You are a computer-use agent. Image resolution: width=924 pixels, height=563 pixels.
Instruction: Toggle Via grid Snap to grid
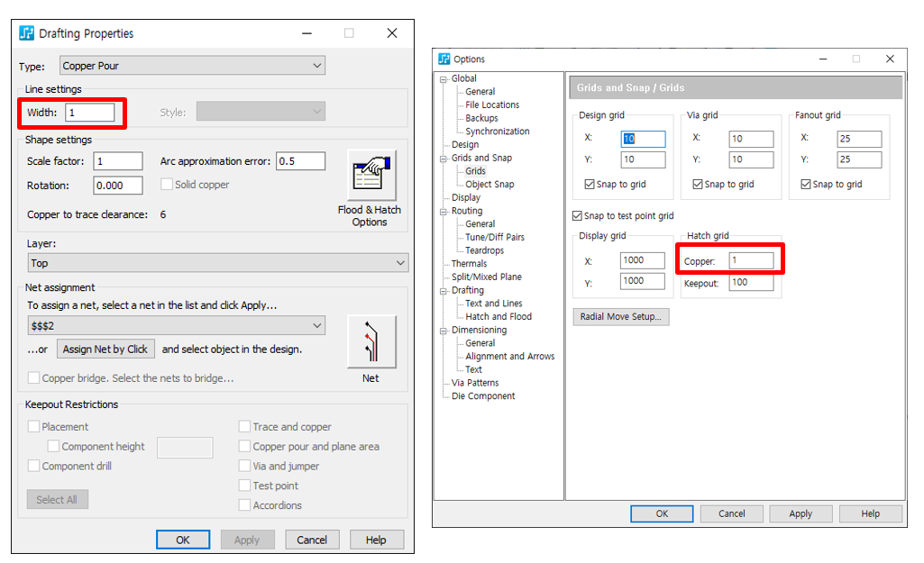point(698,185)
